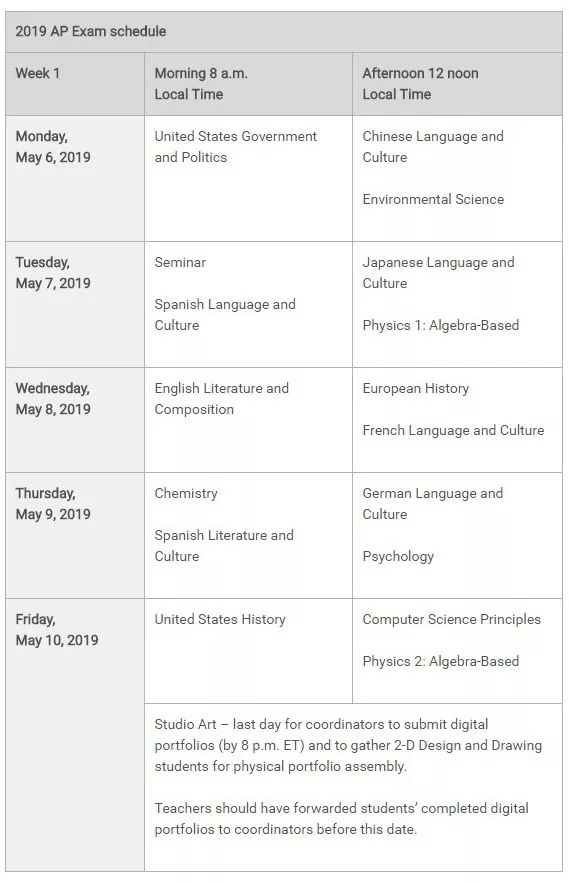Screen dimensions: 569x883
Task: Click United States Government and Politics exam
Action: pyautogui.click(x=235, y=147)
